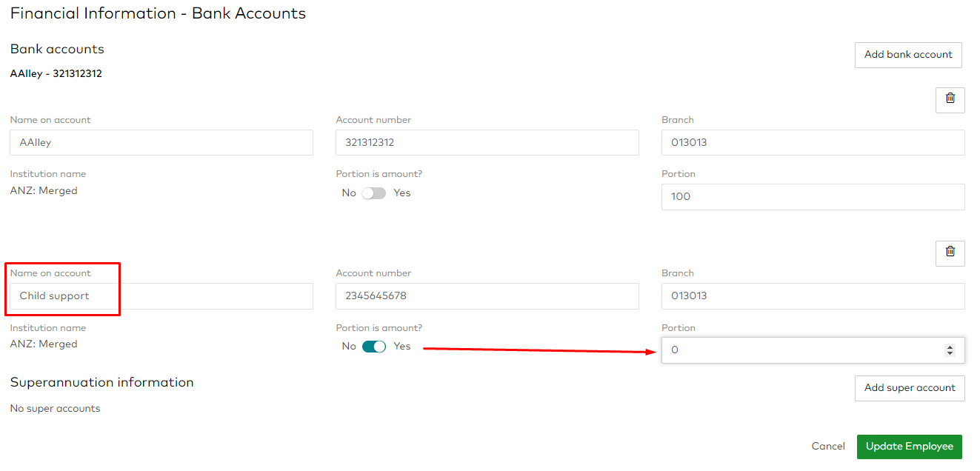Focus the Account number field 321312312
Image resolution: width=980 pixels, height=471 pixels.
tap(487, 143)
